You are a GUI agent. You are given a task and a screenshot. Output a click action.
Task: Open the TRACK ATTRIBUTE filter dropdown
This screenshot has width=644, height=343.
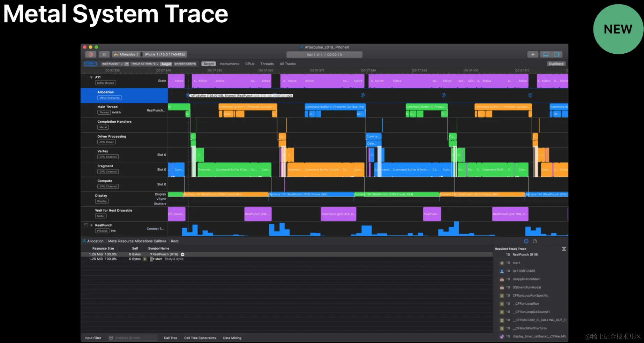(x=144, y=64)
